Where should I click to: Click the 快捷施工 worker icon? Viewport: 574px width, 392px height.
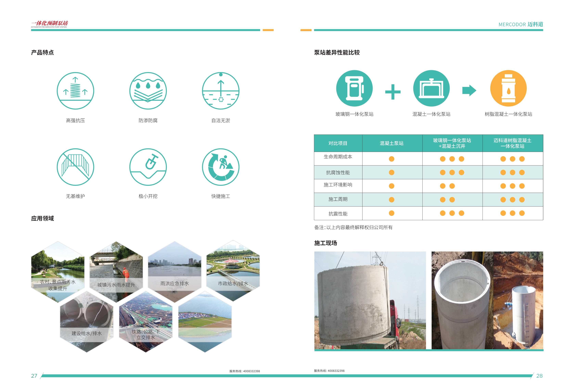coord(221,167)
